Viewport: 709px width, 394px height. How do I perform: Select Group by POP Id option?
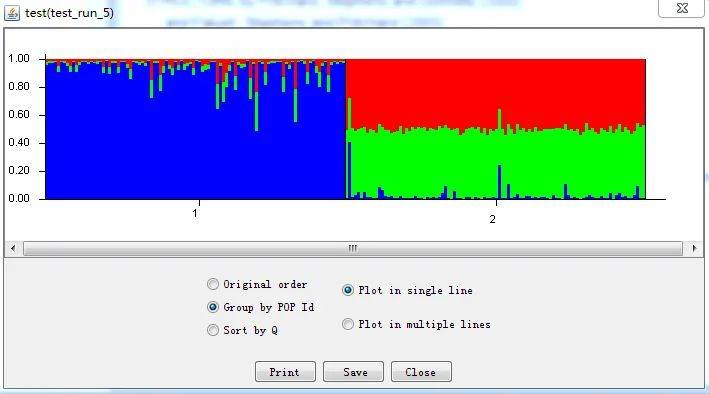pos(213,307)
